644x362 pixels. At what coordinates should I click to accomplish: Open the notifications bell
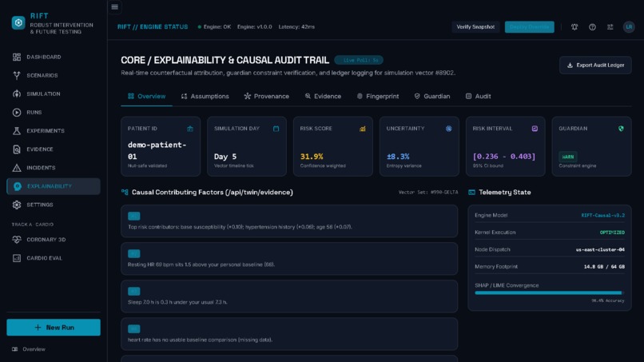(574, 26)
